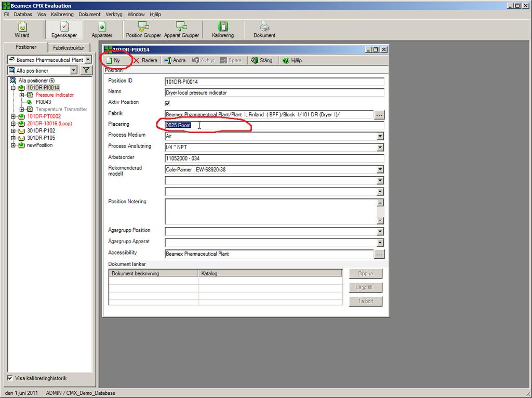Screen dimensions: 532x398
Task: Open the Process Medium dropdown
Action: 380,136
